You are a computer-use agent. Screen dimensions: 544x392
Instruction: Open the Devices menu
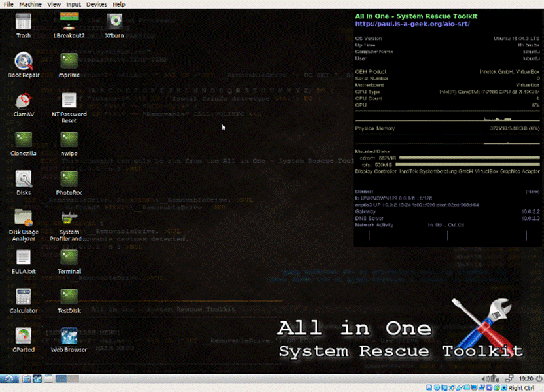pos(97,4)
